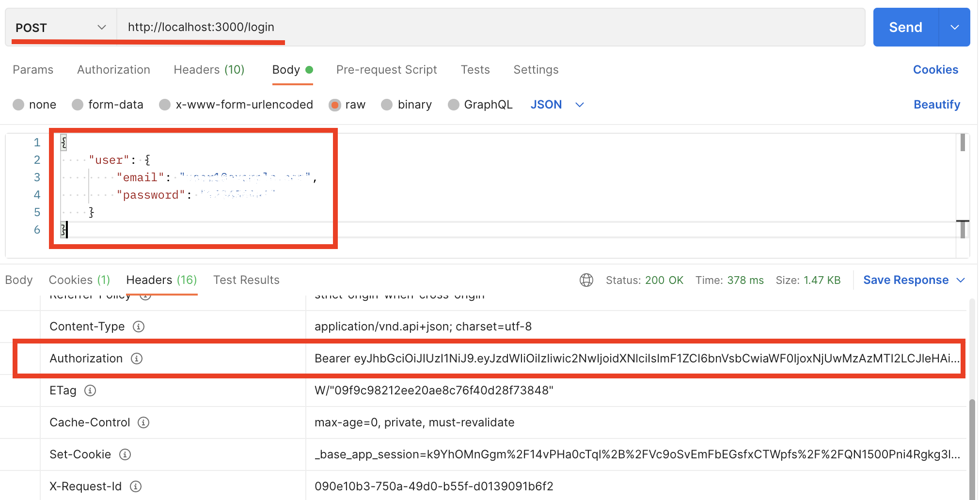Click the "password" line in body editor
Viewport: 980px width, 500px height.
(170, 195)
